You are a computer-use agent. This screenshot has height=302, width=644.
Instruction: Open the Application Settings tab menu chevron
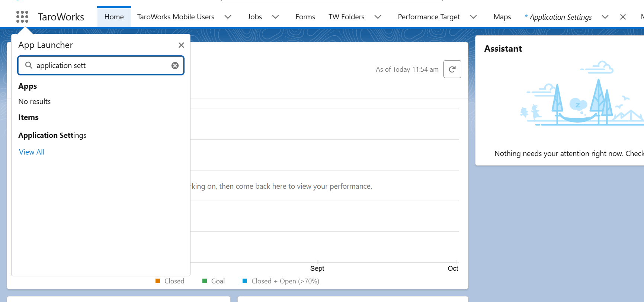(x=605, y=17)
